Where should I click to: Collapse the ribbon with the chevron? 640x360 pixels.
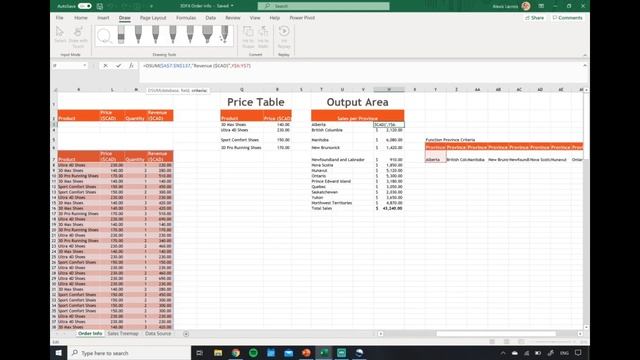pos(584,55)
